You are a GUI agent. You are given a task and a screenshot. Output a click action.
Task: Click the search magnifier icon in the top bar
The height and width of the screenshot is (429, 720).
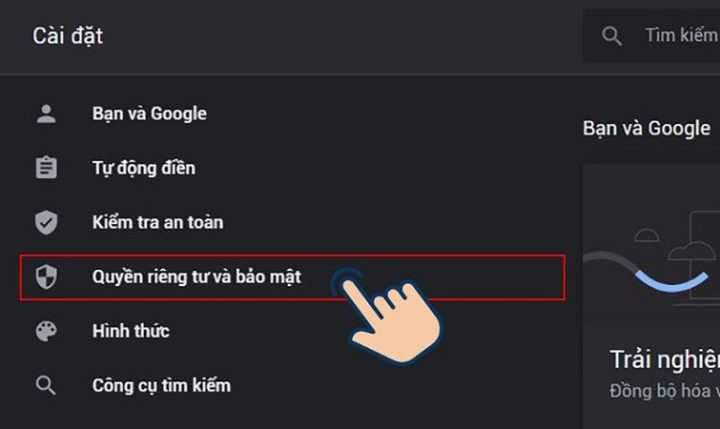(x=612, y=37)
